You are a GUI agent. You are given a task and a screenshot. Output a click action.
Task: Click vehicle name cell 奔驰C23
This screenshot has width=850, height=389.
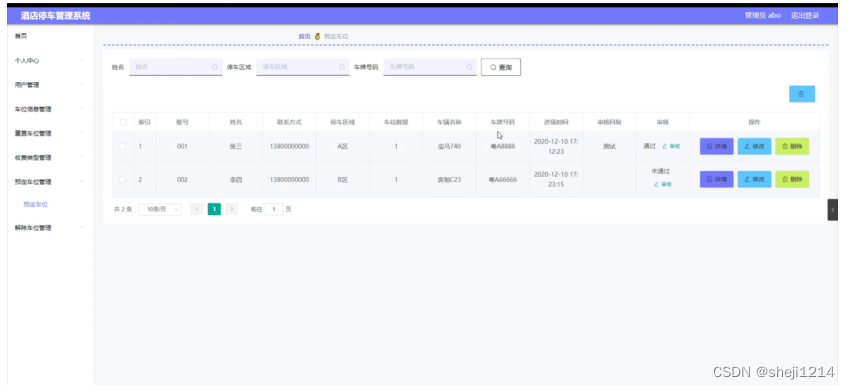pos(449,179)
